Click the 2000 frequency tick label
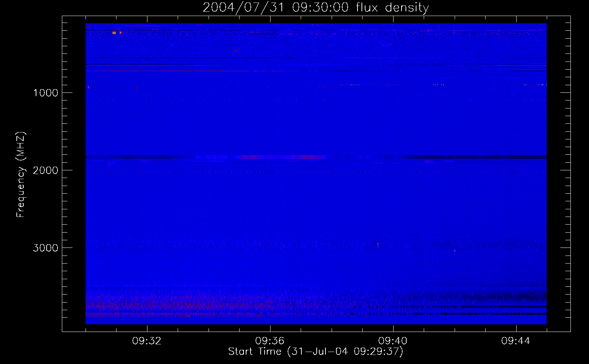589x364 pixels. [x=46, y=170]
